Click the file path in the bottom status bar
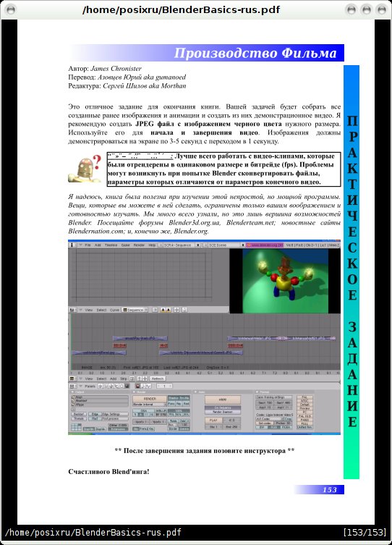Screen dimensions: 392x545 (93, 533)
